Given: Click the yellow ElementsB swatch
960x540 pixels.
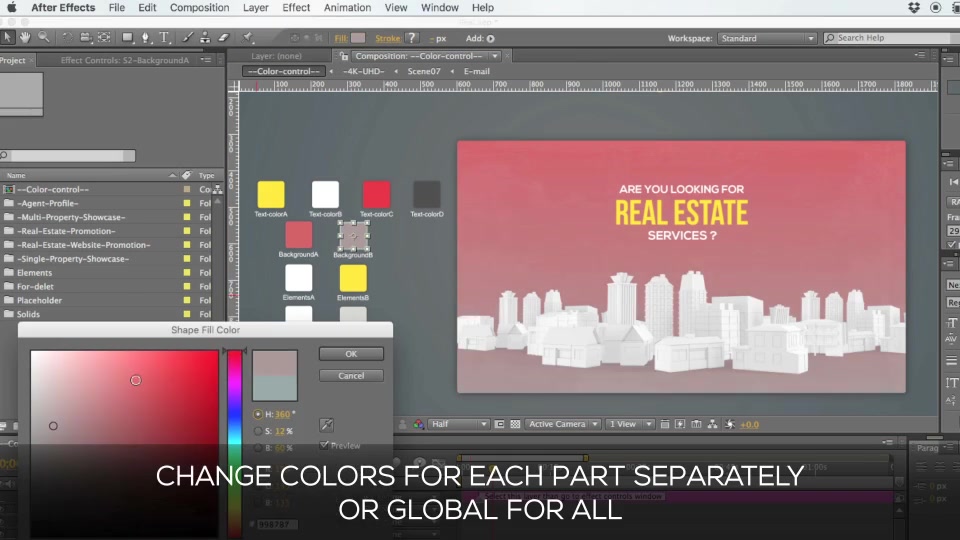Looking at the screenshot, I should 353,279.
